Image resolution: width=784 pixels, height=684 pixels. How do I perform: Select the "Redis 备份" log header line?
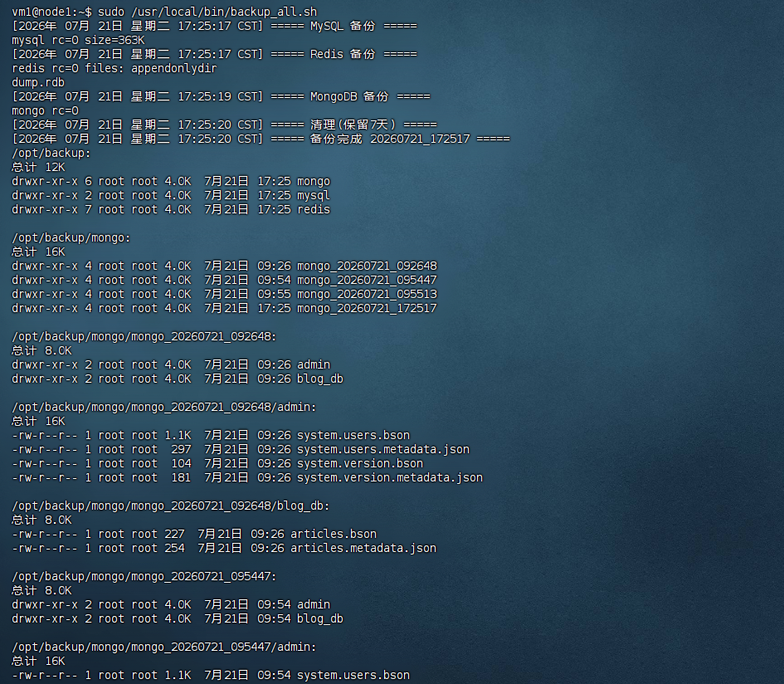(x=215, y=54)
